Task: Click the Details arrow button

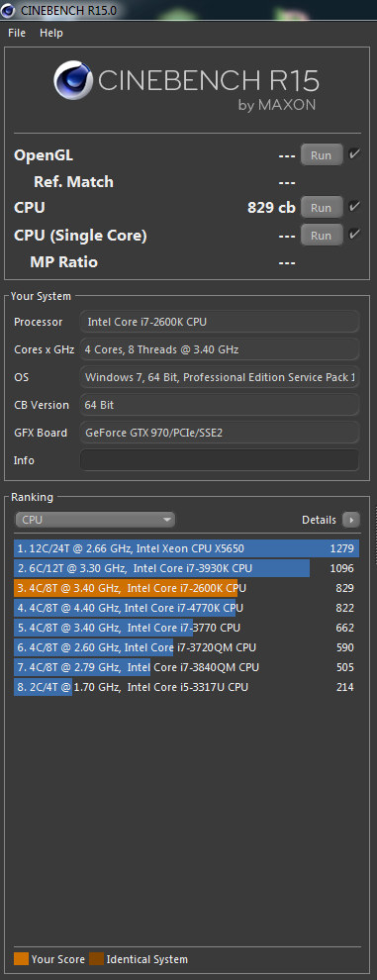Action: tap(351, 520)
